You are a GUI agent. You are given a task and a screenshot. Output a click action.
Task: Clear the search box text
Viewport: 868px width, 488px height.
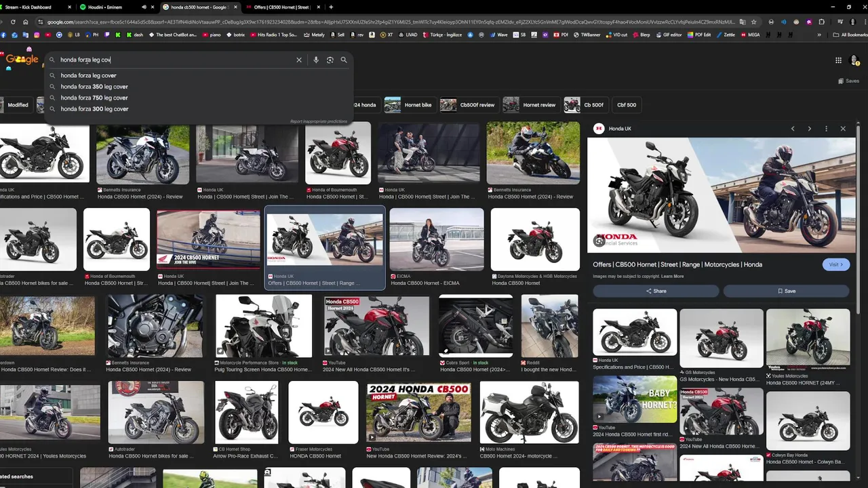pos(298,60)
